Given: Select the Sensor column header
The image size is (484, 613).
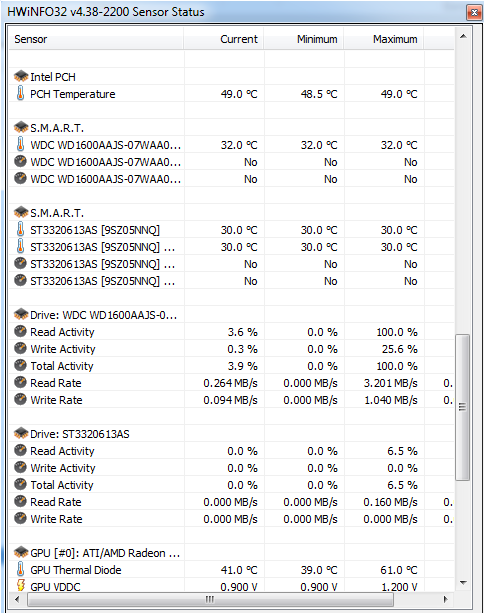Looking at the screenshot, I should [x=96, y=39].
